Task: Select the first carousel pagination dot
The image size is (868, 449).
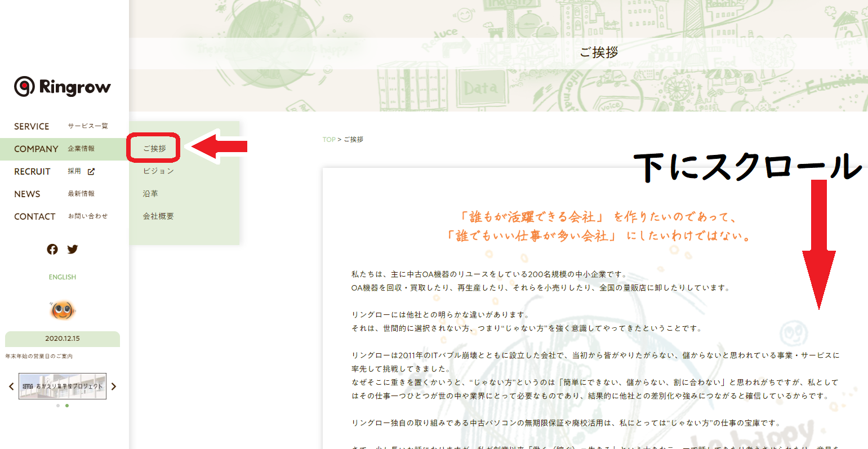Action: (x=58, y=406)
